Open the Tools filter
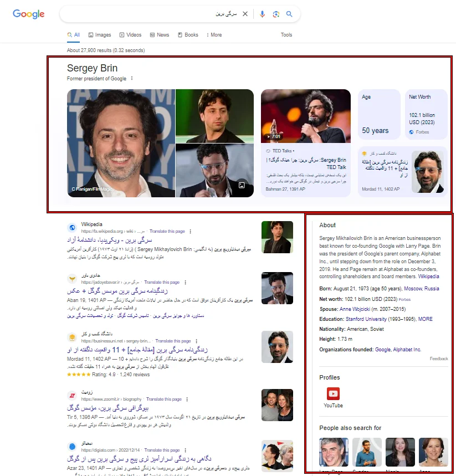This screenshot has height=476, width=456. click(x=286, y=35)
